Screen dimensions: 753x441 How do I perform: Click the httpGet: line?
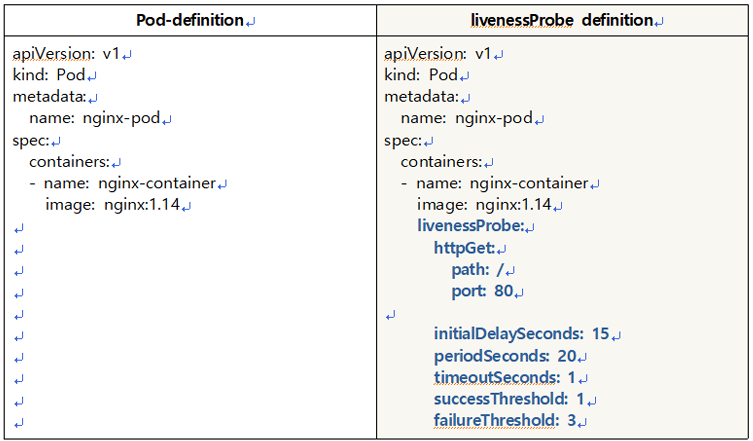(466, 248)
